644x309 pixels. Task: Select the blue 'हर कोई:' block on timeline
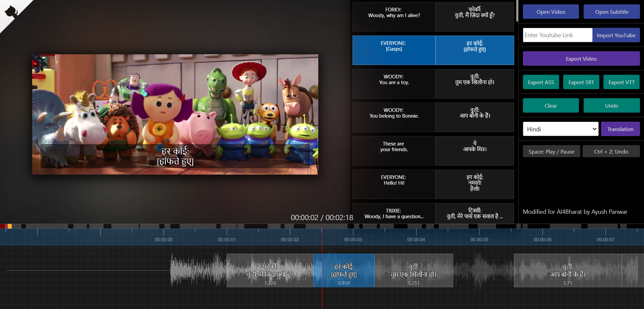click(344, 270)
